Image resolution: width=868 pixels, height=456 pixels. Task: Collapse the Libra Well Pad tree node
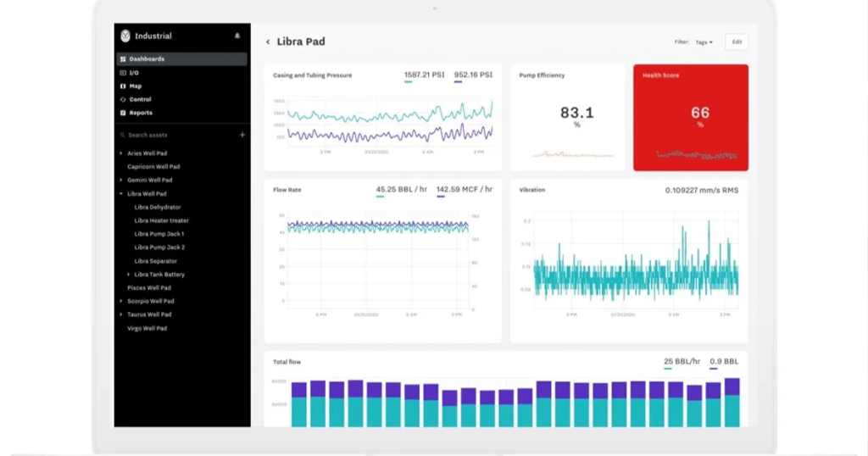(121, 194)
